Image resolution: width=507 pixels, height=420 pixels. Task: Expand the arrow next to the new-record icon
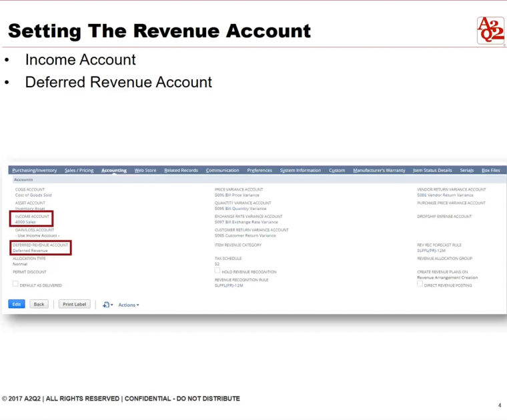[x=112, y=305]
